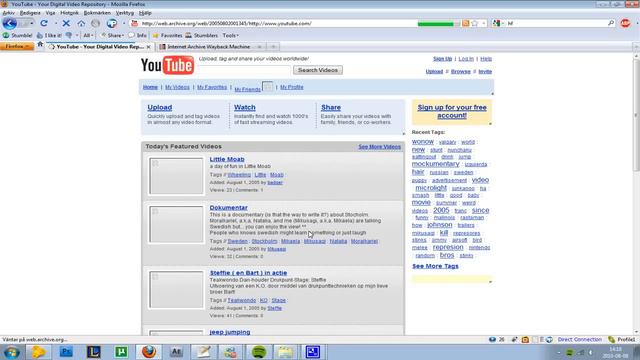Click the RSS feed icon in address bar
Viewport: 640px width, 360px height.
point(465,23)
